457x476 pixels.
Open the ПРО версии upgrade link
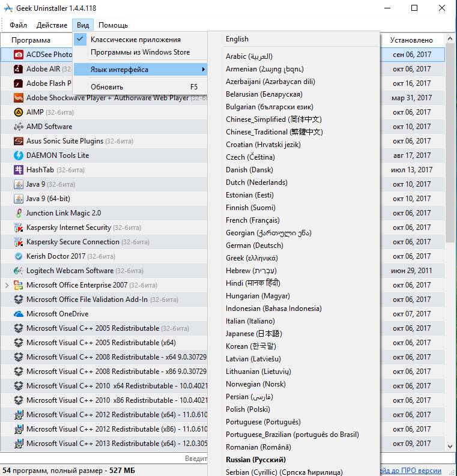pos(410,471)
